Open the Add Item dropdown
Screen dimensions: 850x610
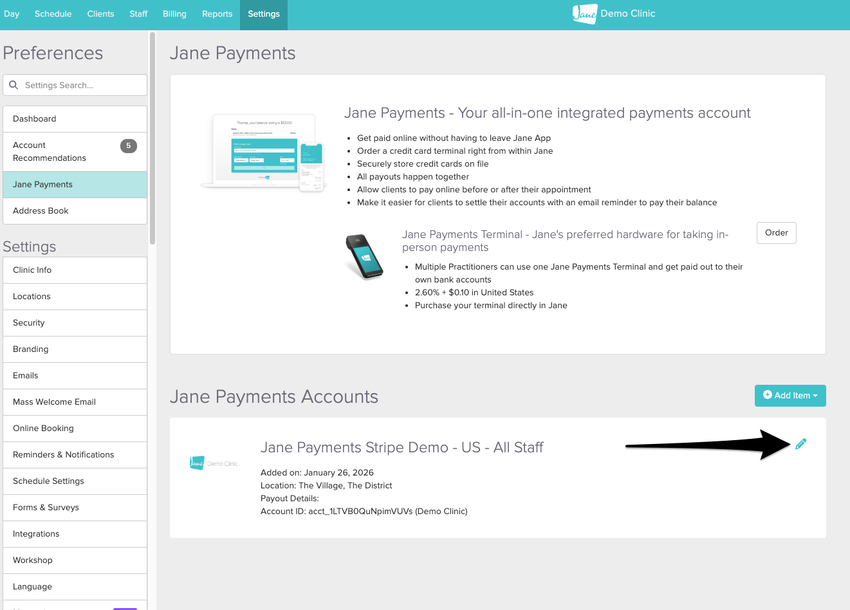click(x=789, y=395)
